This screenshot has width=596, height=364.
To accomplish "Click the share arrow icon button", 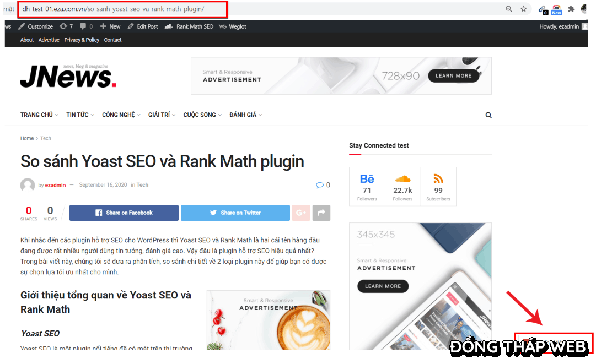I will pyautogui.click(x=321, y=213).
